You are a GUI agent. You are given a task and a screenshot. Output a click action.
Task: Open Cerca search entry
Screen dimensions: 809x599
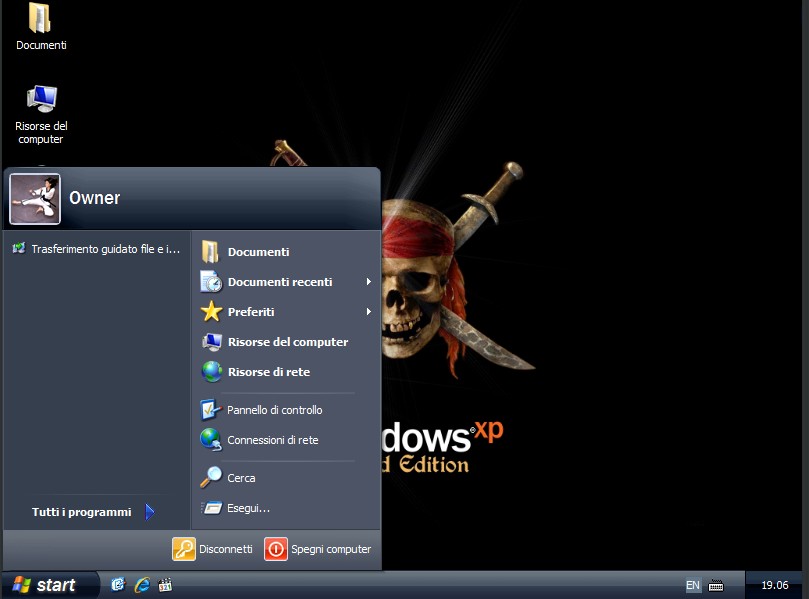point(285,478)
